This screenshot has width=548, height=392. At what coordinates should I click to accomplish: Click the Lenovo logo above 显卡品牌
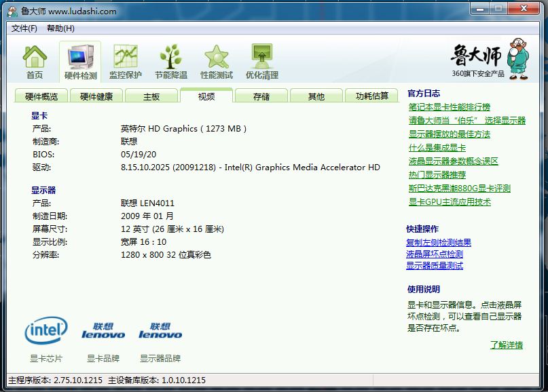coord(103,330)
